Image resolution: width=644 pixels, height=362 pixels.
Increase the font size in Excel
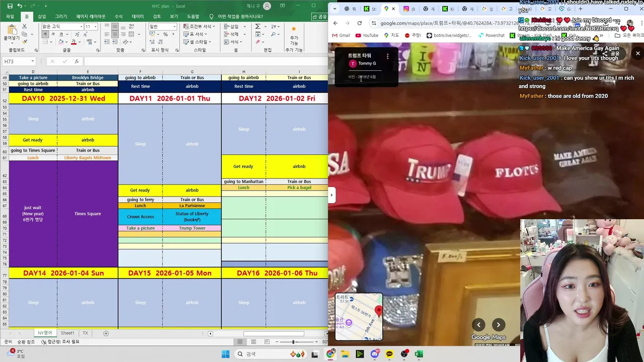77,34
